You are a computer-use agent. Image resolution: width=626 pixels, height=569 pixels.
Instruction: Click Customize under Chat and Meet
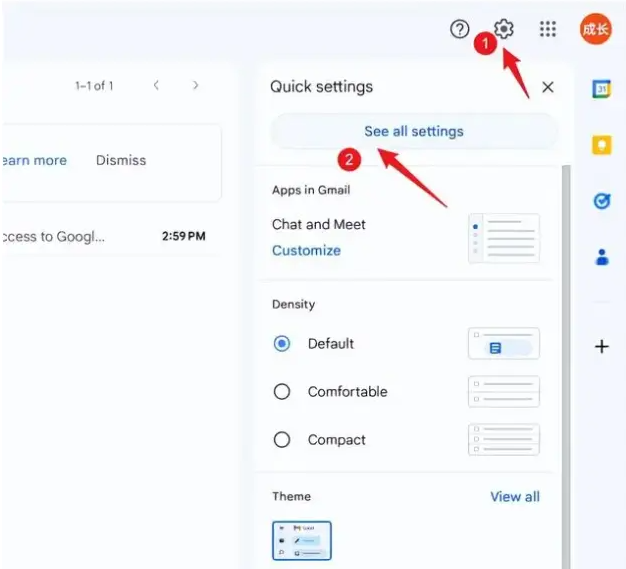coord(306,250)
